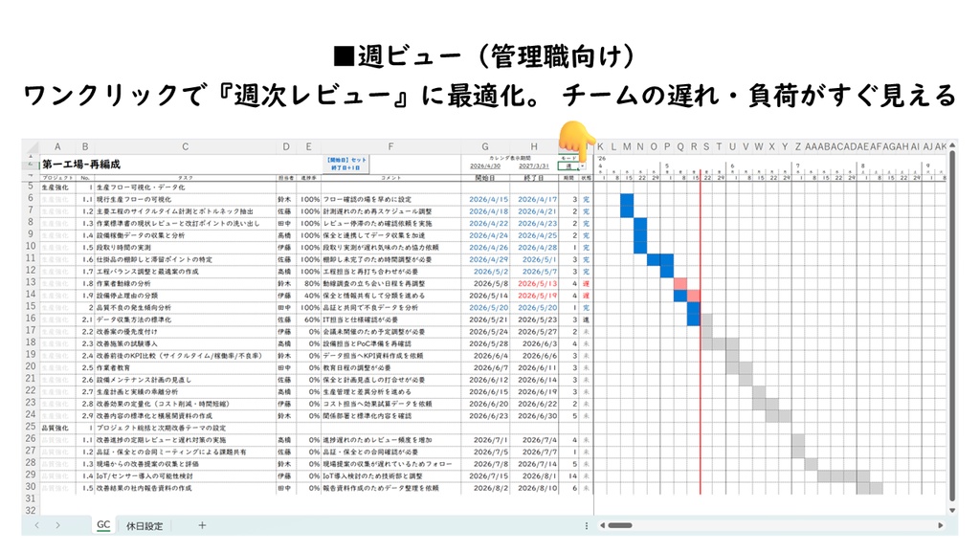Select row header 13

[x=30, y=282]
